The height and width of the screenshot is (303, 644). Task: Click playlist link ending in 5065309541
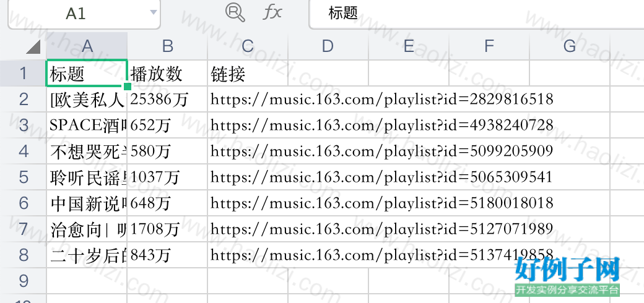382,177
